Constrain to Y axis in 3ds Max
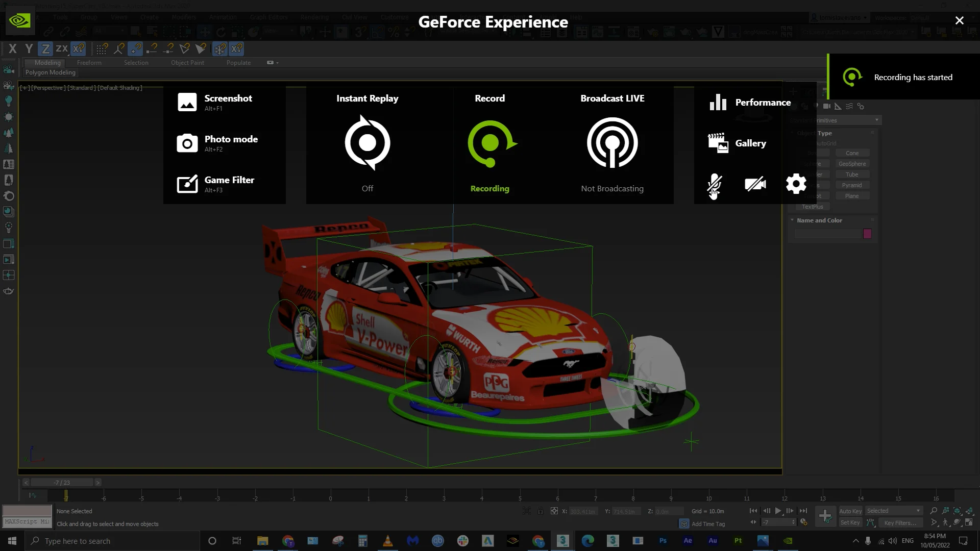The height and width of the screenshot is (551, 980). coord(29,49)
